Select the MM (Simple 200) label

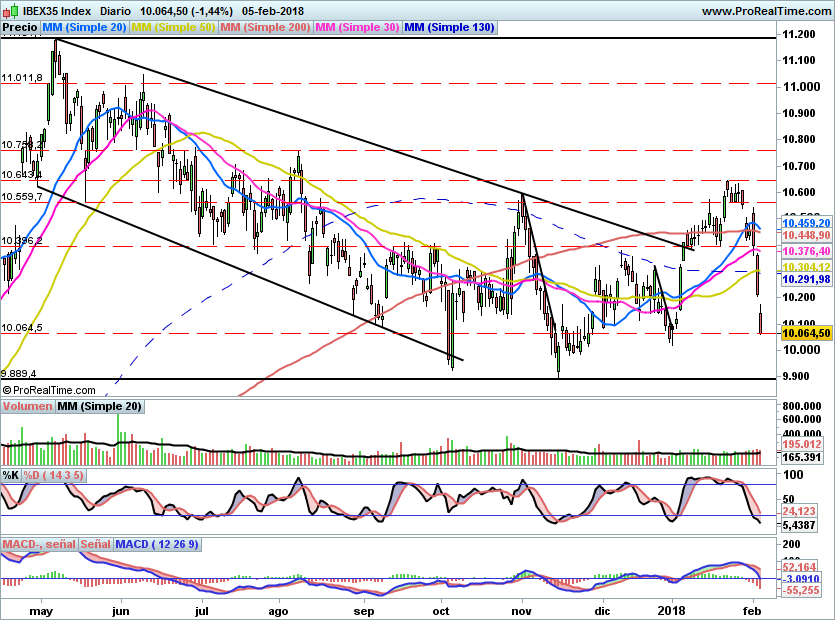pyautogui.click(x=265, y=27)
